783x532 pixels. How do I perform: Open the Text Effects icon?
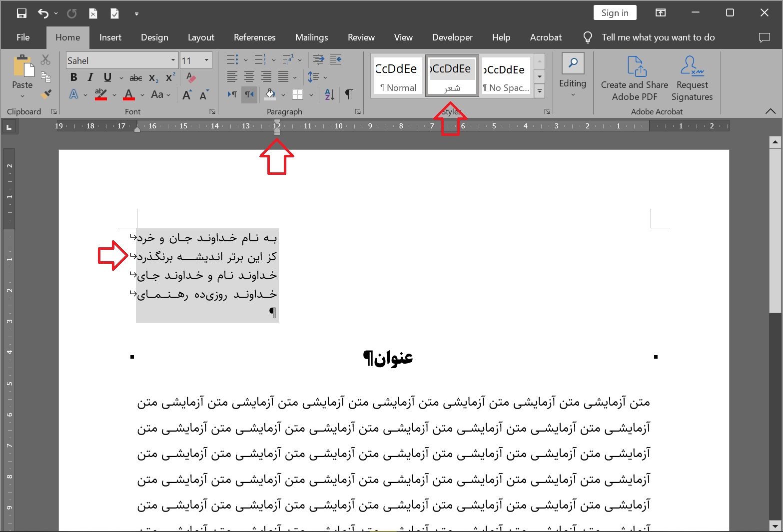pos(74,94)
